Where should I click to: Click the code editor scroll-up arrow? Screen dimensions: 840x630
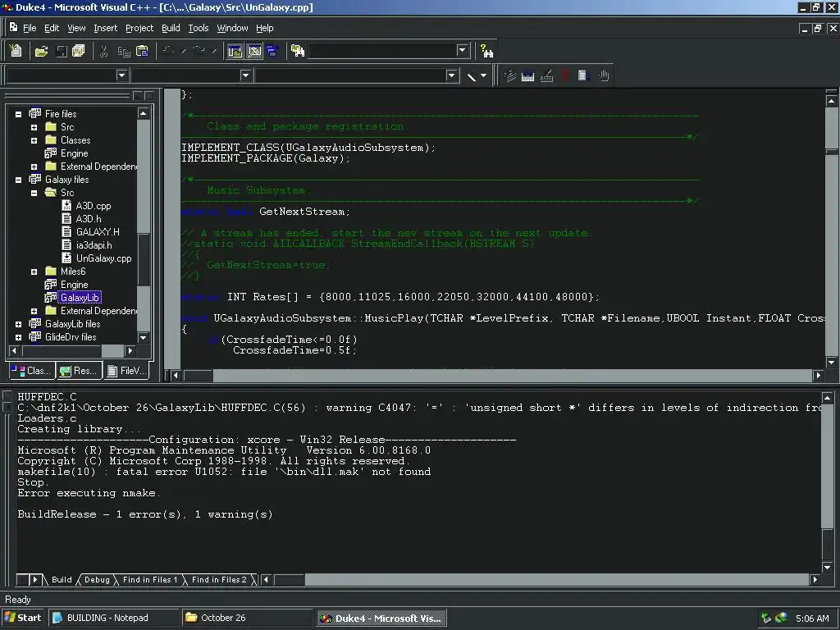(x=831, y=101)
